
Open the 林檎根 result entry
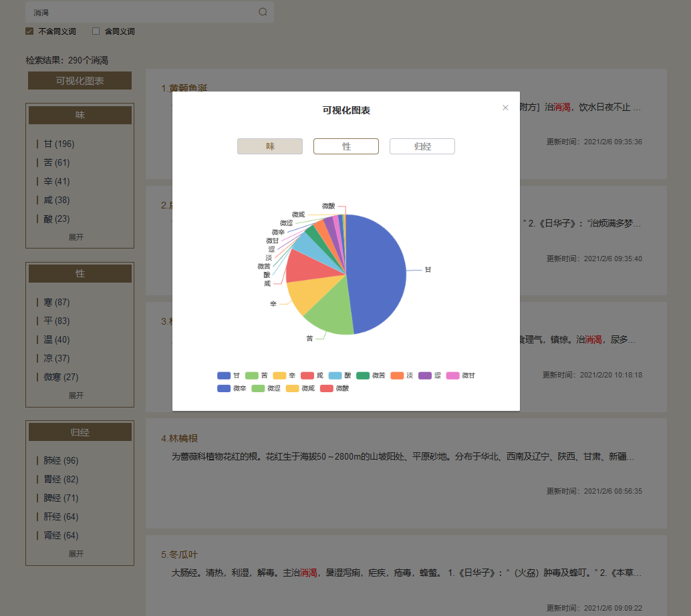pos(183,438)
